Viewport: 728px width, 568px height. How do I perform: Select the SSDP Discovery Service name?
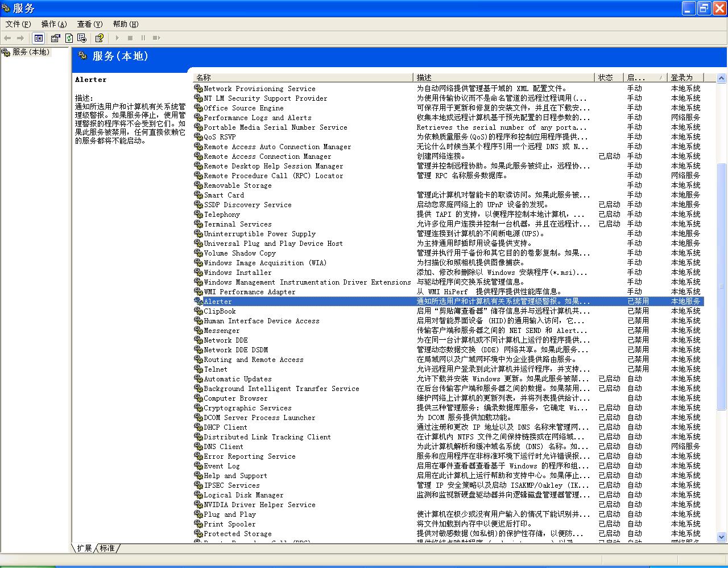pos(247,205)
